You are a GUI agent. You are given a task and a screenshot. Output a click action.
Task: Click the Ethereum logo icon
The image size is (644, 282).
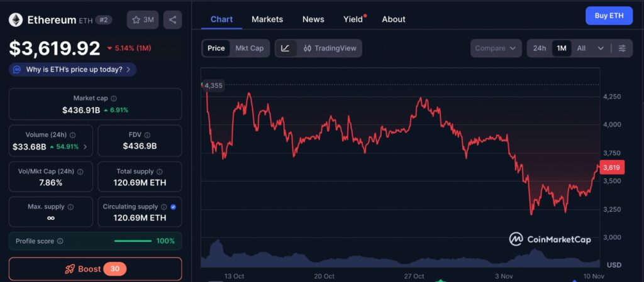click(16, 19)
